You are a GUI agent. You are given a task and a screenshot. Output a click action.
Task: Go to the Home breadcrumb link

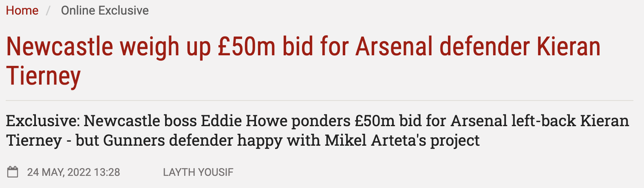22,11
